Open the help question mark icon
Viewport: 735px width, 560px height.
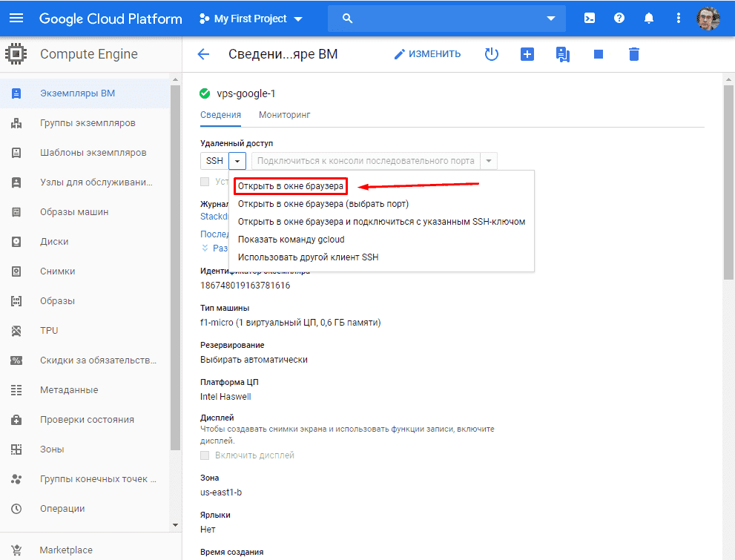click(619, 19)
